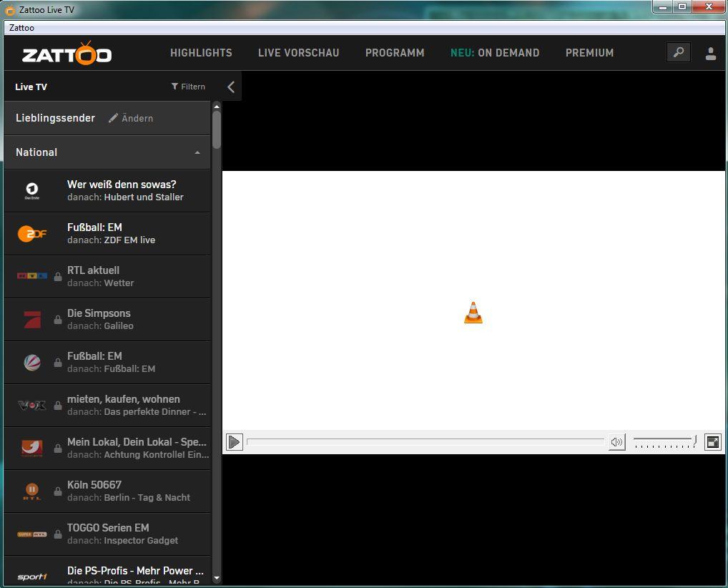Screen dimensions: 728x588
Task: Click the Live TV sidebar title
Action: (x=31, y=87)
